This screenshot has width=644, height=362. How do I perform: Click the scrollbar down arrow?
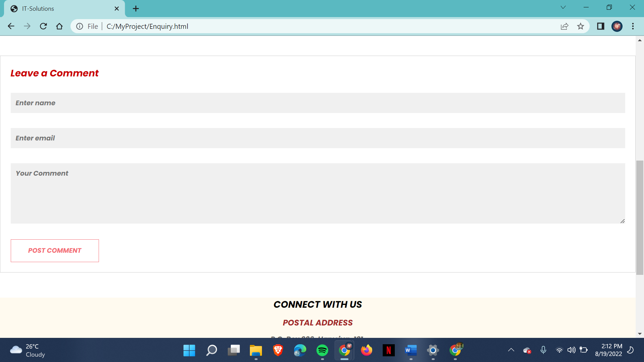coord(640,334)
